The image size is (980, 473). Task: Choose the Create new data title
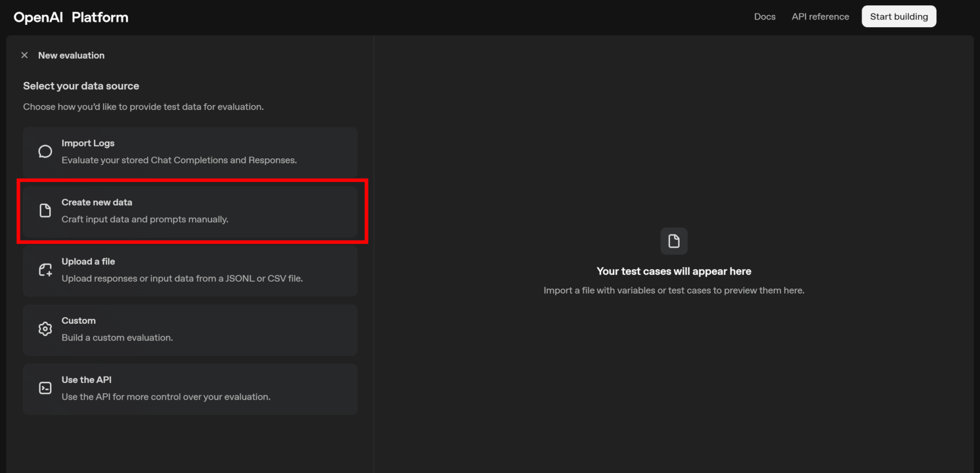coord(97,202)
